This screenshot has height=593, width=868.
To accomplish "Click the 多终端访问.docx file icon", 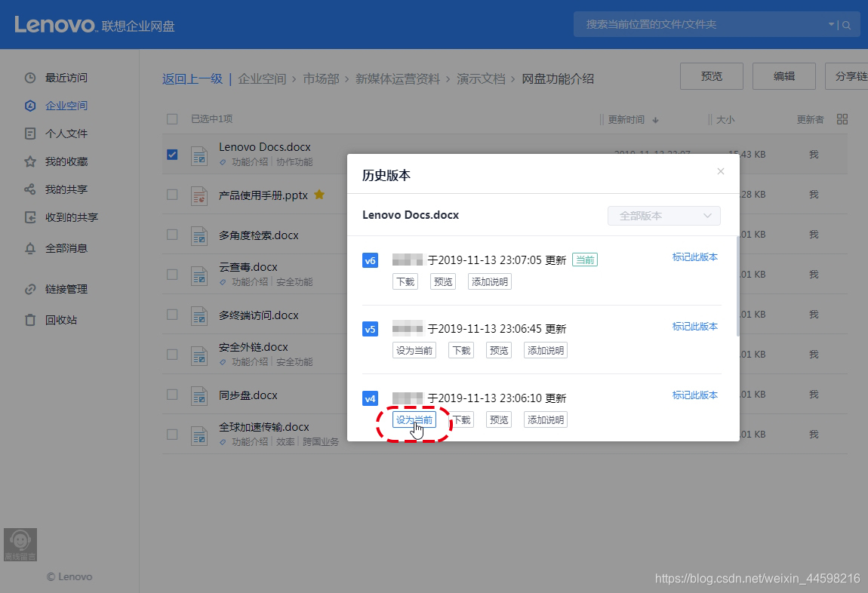I will (199, 316).
